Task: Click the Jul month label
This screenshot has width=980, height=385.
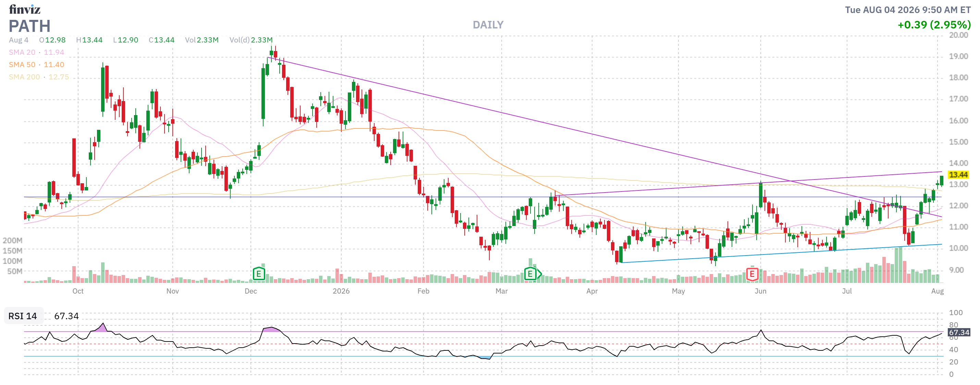Action: [x=847, y=291]
